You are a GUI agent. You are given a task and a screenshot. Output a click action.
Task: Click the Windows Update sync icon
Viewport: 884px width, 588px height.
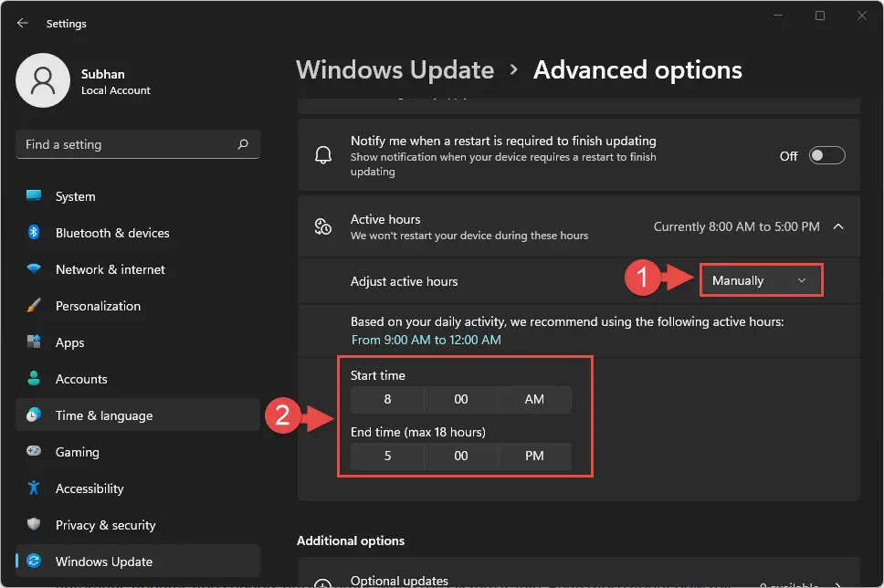34,561
